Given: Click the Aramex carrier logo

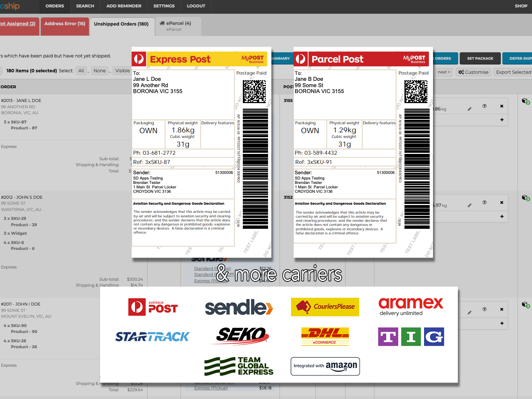Looking at the screenshot, I should (411, 307).
